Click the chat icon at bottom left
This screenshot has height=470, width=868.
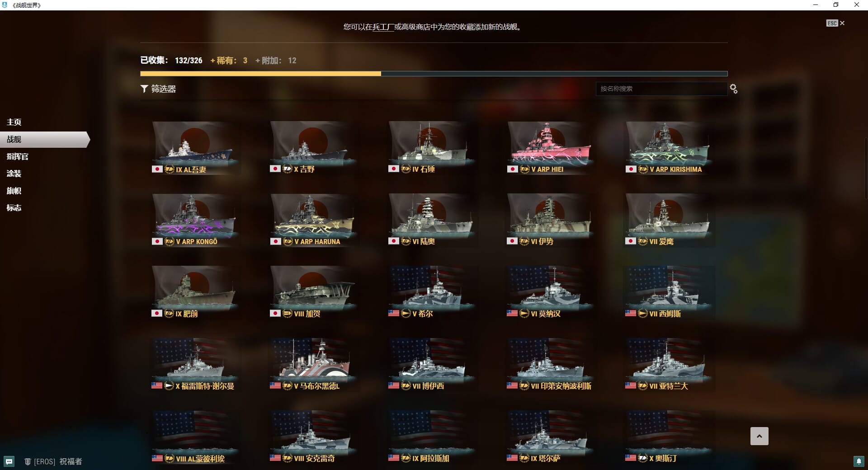point(9,461)
